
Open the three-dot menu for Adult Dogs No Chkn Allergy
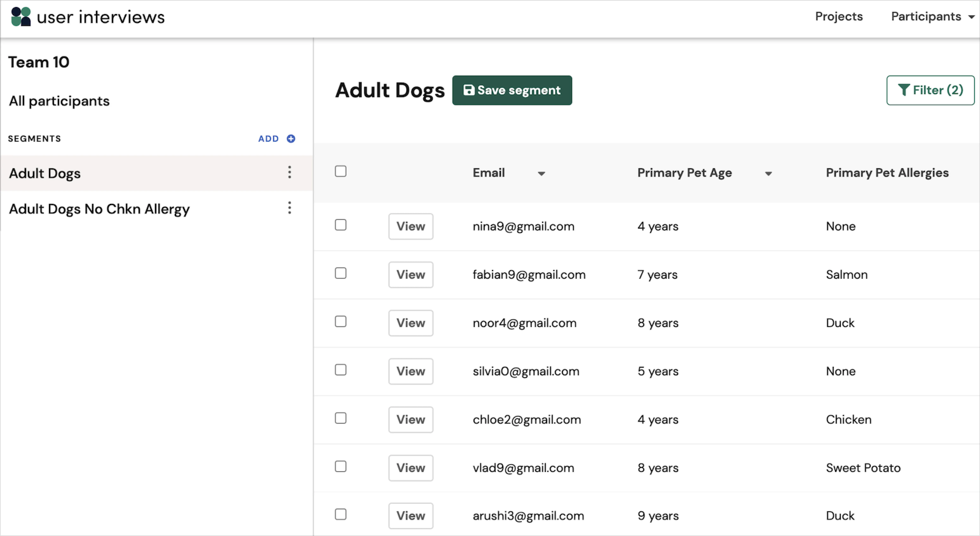pyautogui.click(x=289, y=208)
